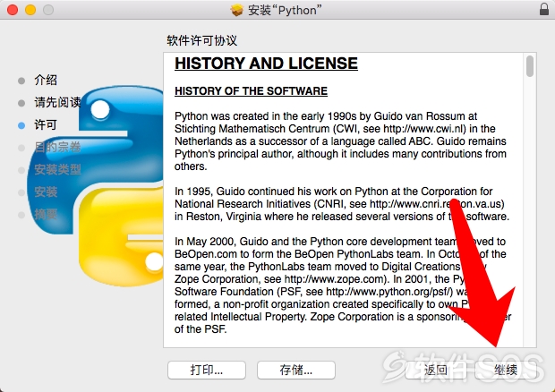This screenshot has height=392, width=555.
Task: Select the 介绍 step in sidebar
Action: 46,80
